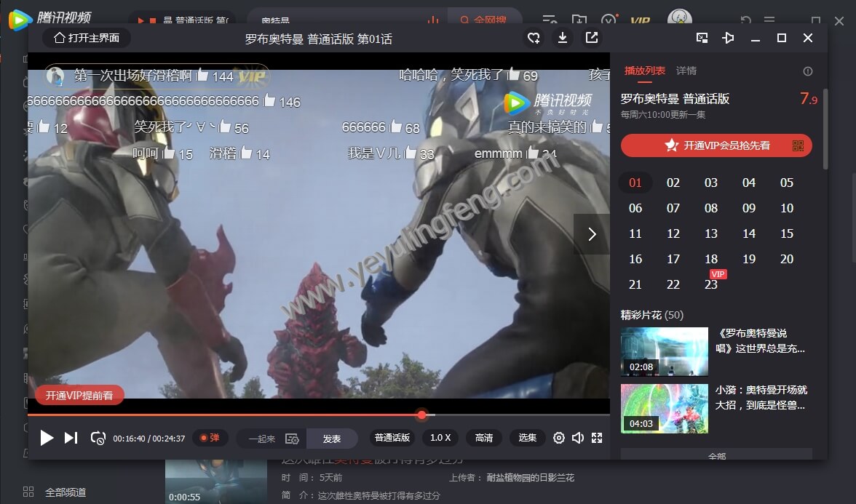Click the info icon beside 详情 tab
Image resolution: width=856 pixels, height=504 pixels.
808,71
